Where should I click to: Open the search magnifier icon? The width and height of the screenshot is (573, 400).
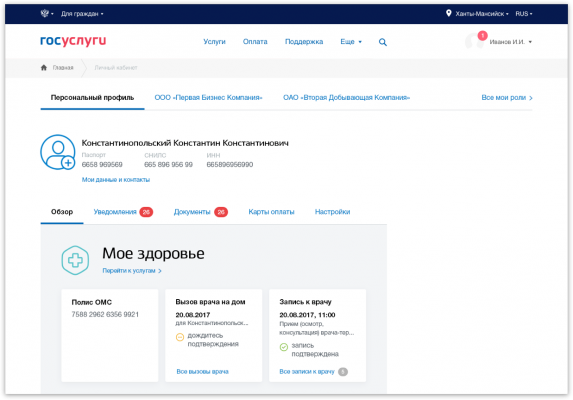point(383,42)
